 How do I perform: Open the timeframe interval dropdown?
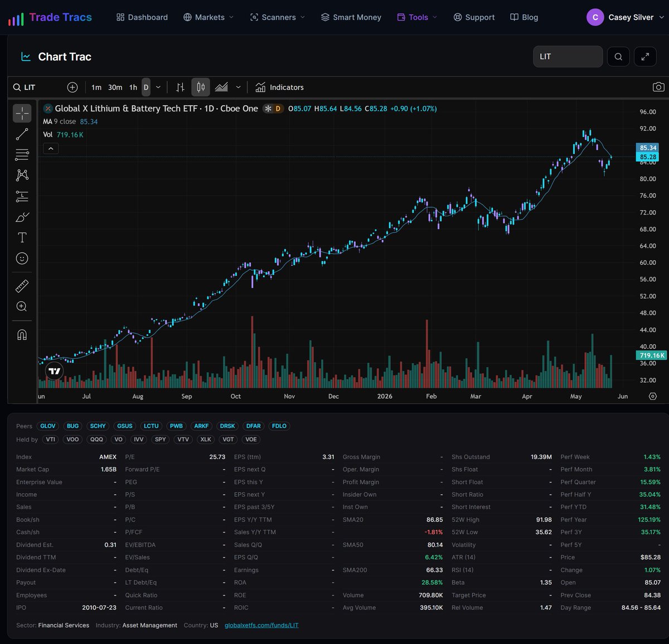click(x=158, y=87)
